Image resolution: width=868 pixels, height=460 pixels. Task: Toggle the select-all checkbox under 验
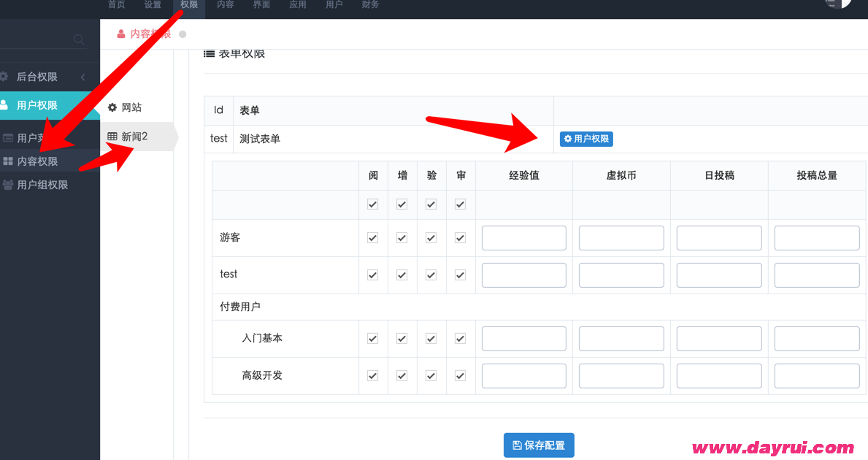pos(431,204)
